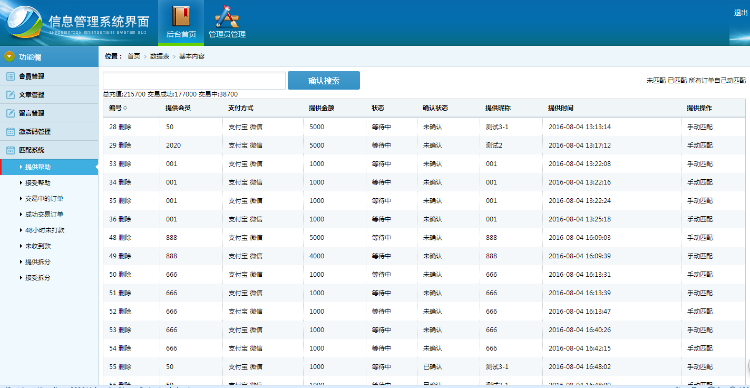Click timestamp 2016-08-04 13:13:14

coord(579,127)
